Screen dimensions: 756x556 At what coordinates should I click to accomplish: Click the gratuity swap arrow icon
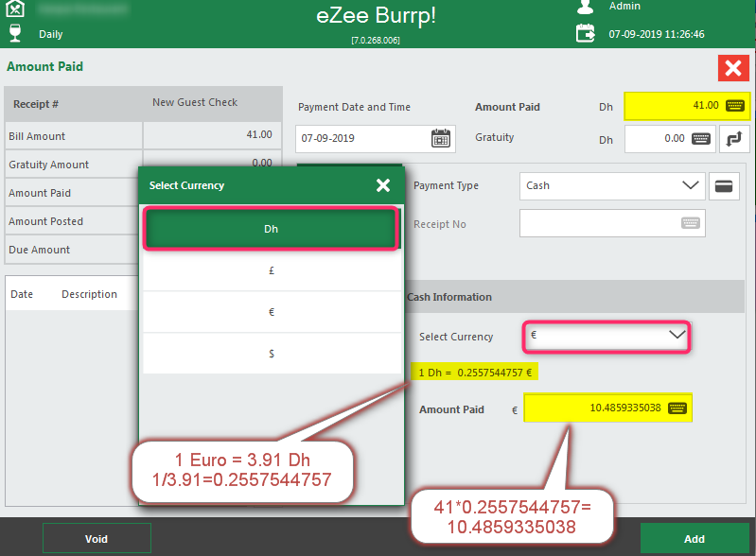(734, 139)
